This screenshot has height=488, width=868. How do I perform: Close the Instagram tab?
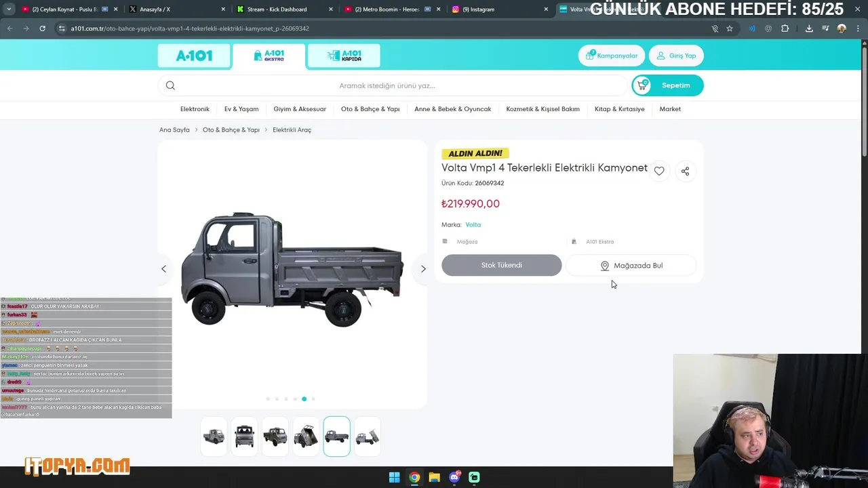(546, 9)
